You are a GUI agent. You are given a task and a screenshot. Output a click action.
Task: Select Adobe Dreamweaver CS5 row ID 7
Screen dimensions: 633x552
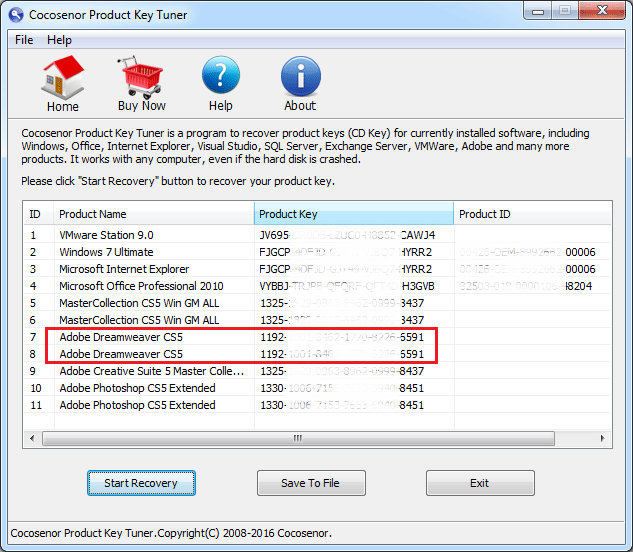317,337
